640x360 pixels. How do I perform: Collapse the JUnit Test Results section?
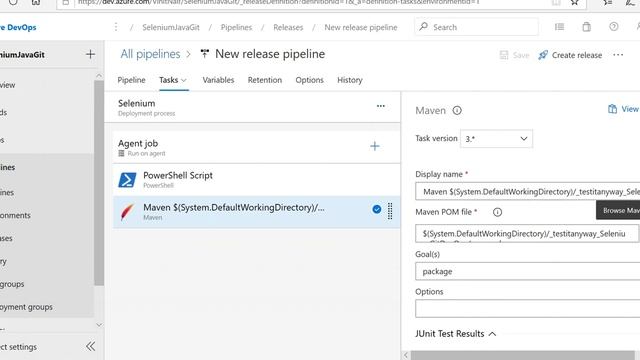coord(492,334)
